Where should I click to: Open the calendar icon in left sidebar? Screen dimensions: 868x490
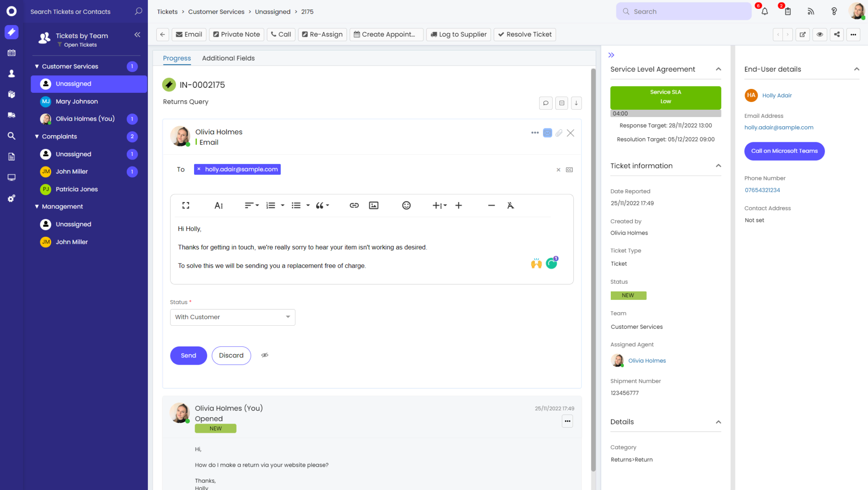point(11,53)
